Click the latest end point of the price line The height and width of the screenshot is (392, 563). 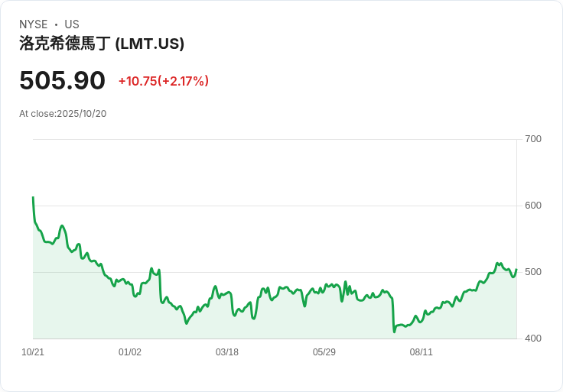point(516,269)
